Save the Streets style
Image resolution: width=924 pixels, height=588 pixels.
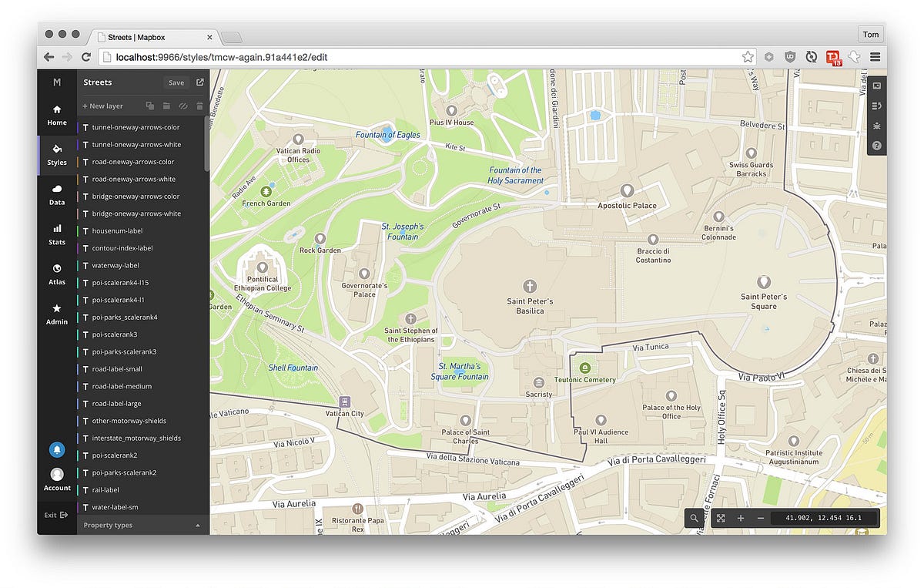click(176, 82)
